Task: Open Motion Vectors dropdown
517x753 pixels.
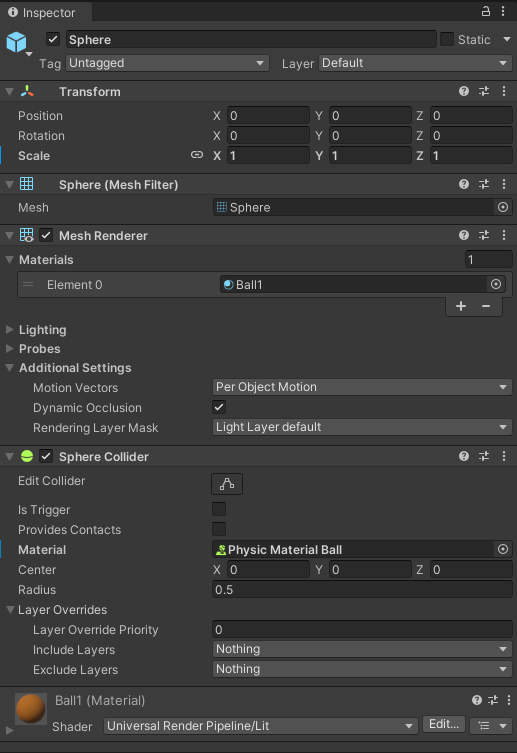Action: (x=362, y=387)
